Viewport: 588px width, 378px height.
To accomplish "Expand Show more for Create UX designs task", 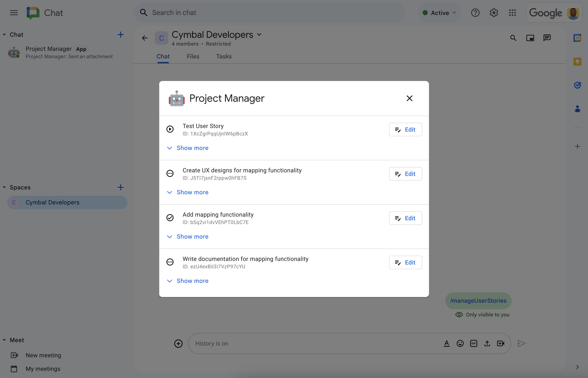I will 192,192.
